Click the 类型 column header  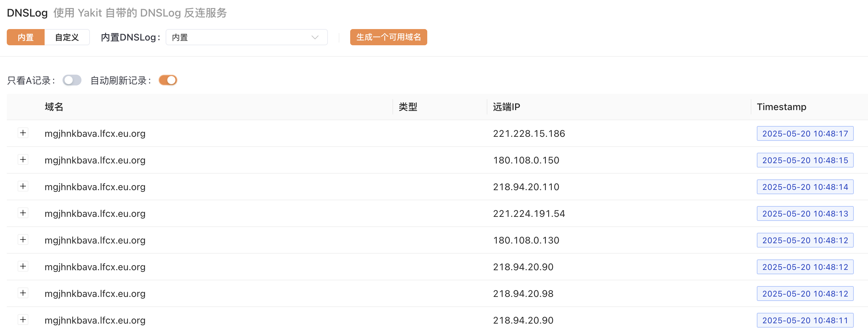tap(408, 107)
